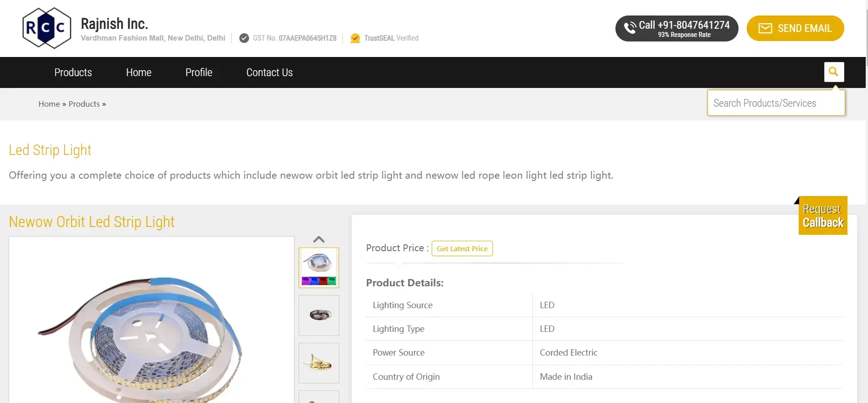Click the RCC company logo

[47, 28]
